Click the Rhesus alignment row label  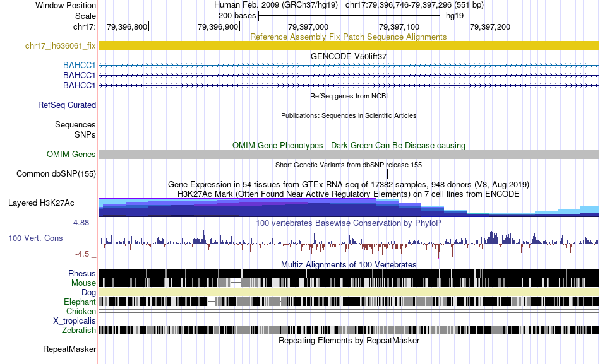82,273
